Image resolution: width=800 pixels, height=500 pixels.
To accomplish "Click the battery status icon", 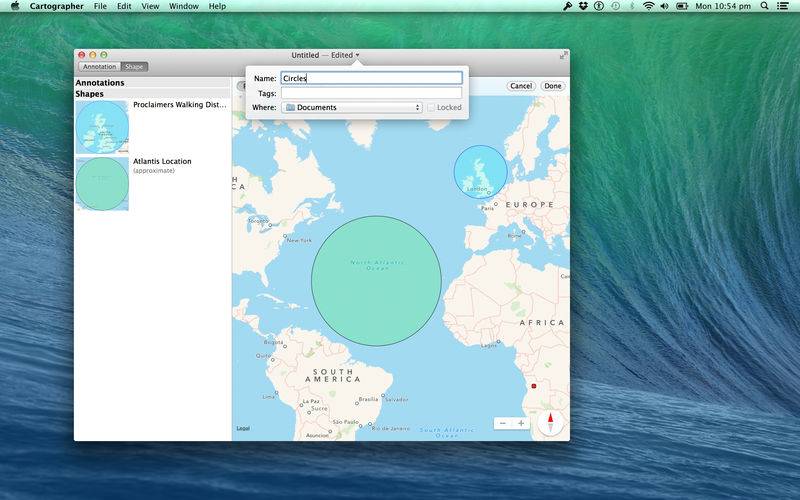I will coord(682,6).
